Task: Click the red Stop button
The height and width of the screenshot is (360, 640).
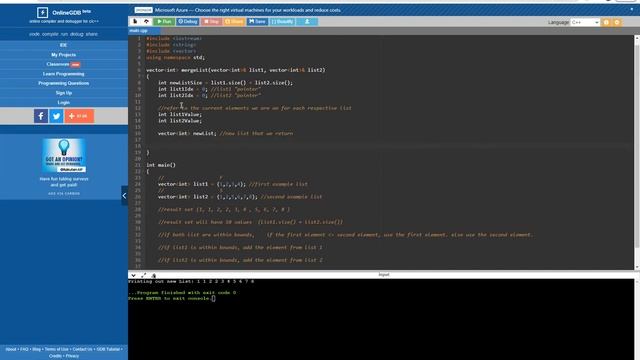Action: (211, 22)
